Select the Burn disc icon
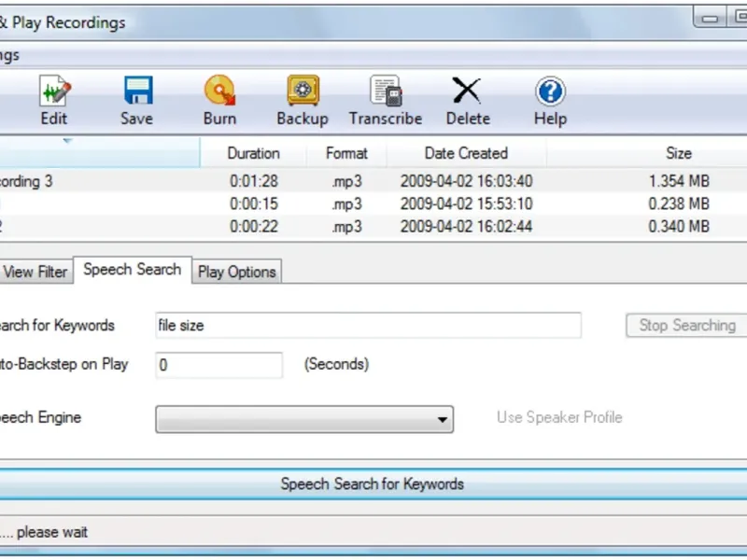 click(219, 90)
